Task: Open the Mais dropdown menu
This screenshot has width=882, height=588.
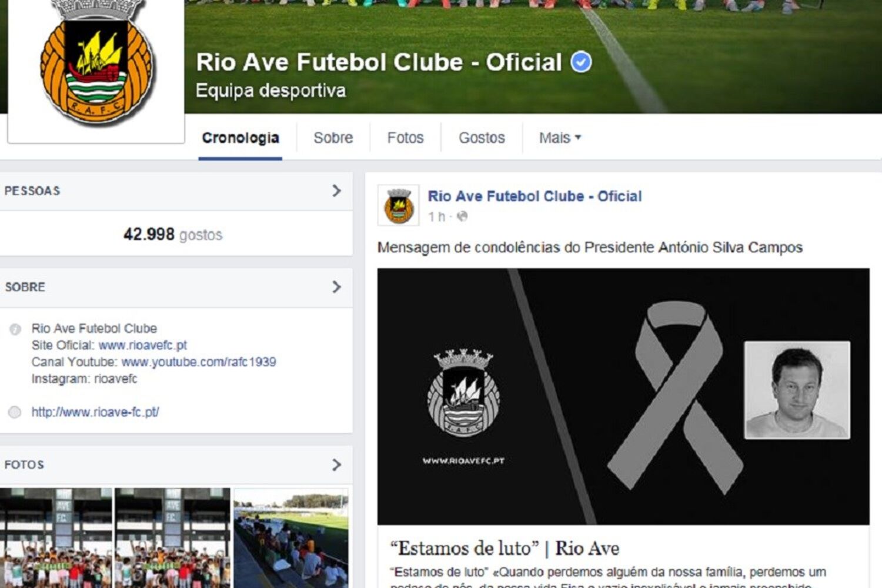Action: 560,138
